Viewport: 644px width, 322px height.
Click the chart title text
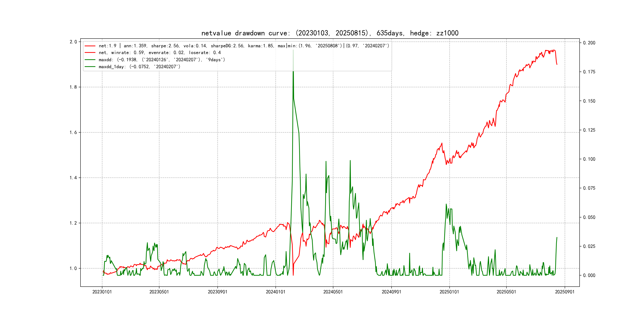click(x=330, y=33)
